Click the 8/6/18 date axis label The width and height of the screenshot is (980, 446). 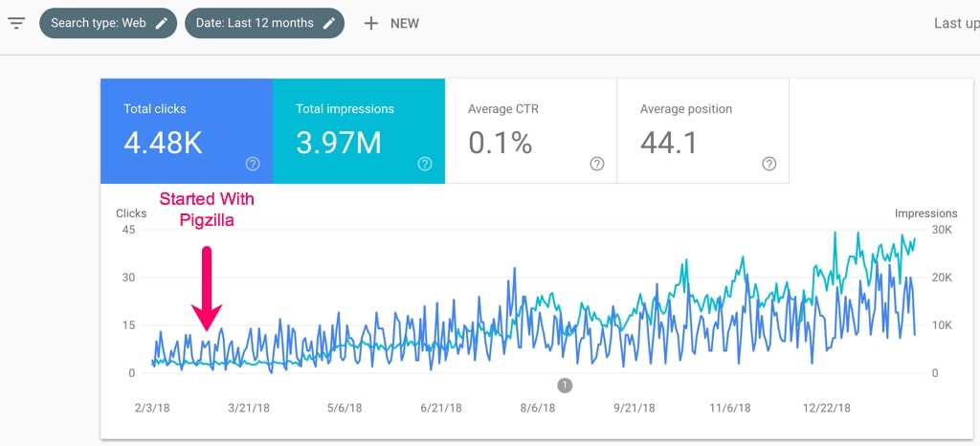point(537,408)
